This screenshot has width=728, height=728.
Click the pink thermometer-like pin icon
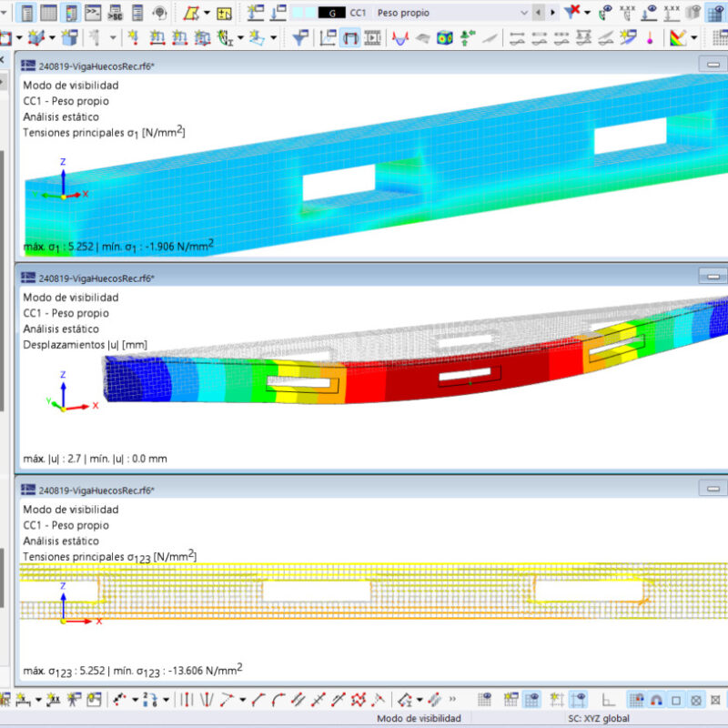[650, 37]
